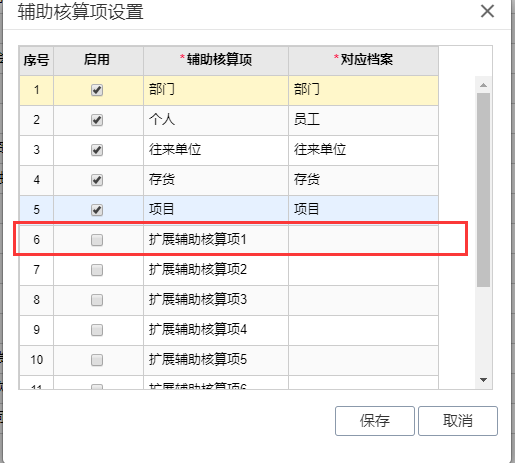Enable 扩展辅助核算项2 checkbox
515x463 pixels.
pyautogui.click(x=97, y=270)
